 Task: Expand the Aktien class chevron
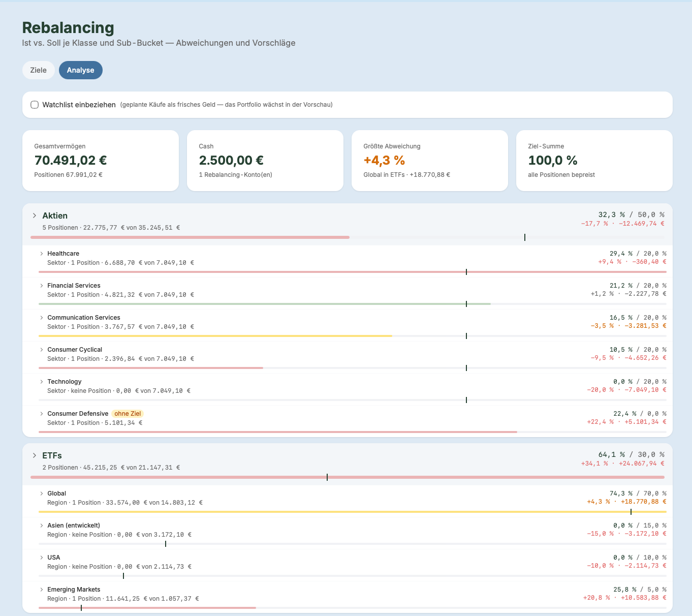(35, 215)
